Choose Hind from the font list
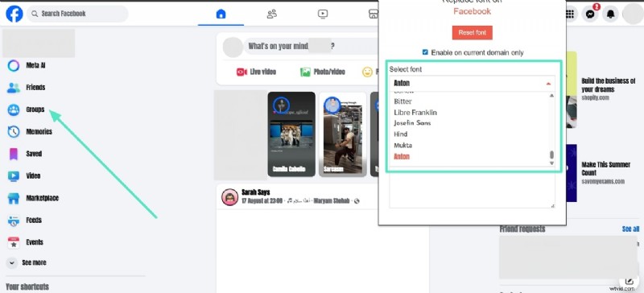The width and height of the screenshot is (644, 293). (400, 134)
